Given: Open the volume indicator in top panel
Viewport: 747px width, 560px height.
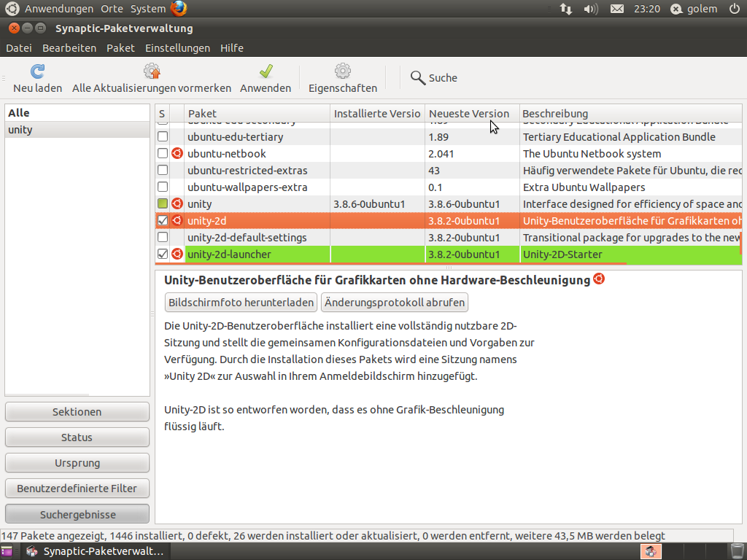Looking at the screenshot, I should tap(591, 9).
